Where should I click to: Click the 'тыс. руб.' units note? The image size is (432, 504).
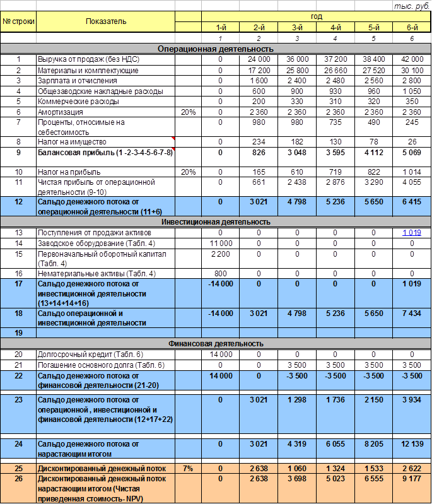[412, 6]
